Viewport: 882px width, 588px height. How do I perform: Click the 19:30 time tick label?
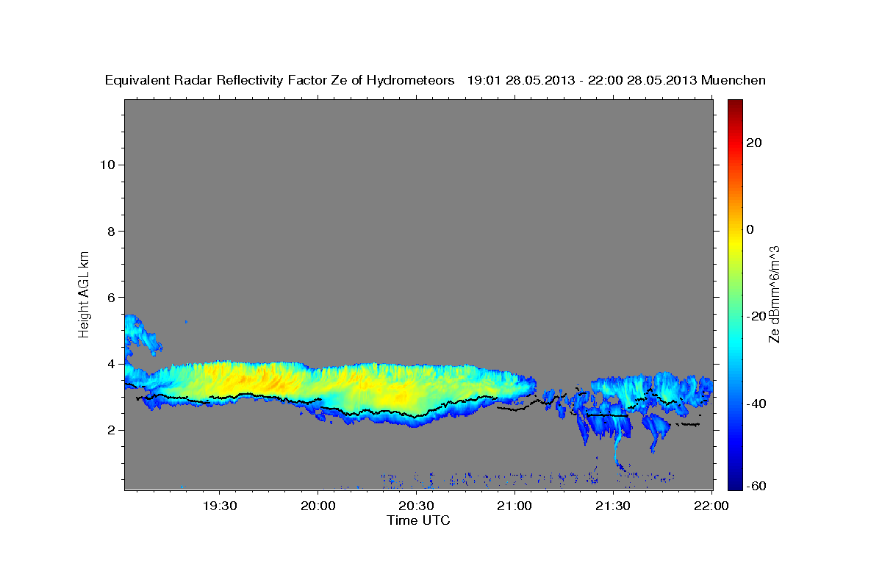(x=220, y=506)
